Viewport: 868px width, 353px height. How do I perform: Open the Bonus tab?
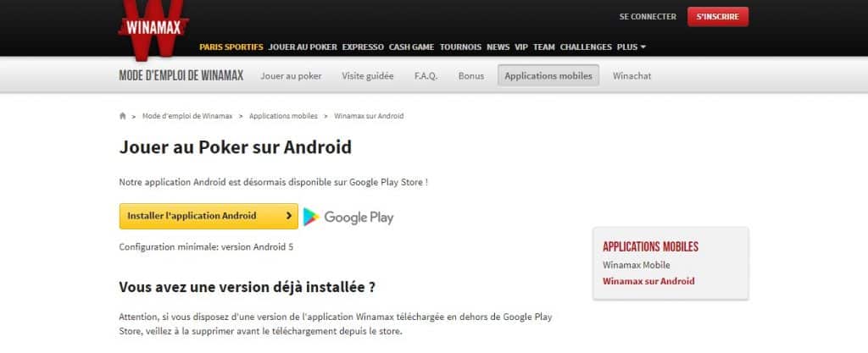pyautogui.click(x=471, y=75)
